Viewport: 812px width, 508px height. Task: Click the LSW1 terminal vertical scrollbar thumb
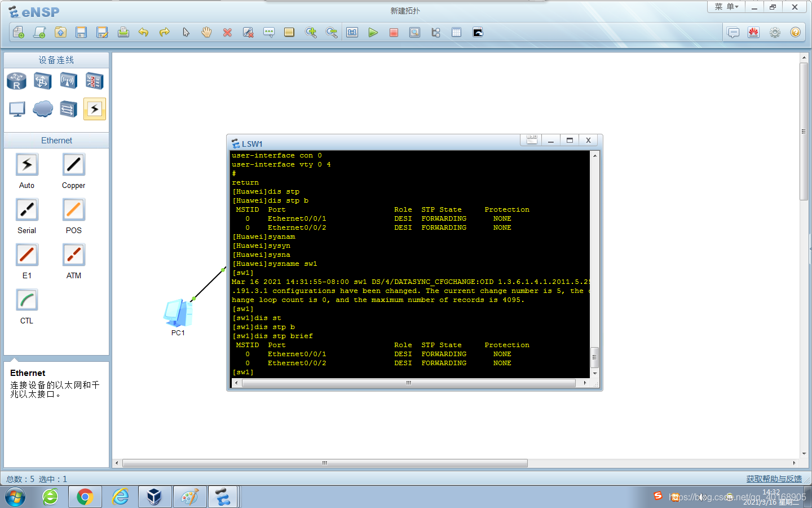click(x=594, y=357)
